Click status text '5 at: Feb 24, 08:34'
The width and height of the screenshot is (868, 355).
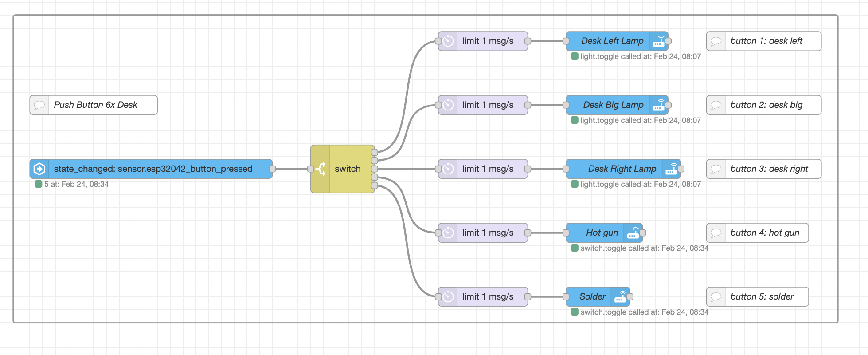pos(76,184)
